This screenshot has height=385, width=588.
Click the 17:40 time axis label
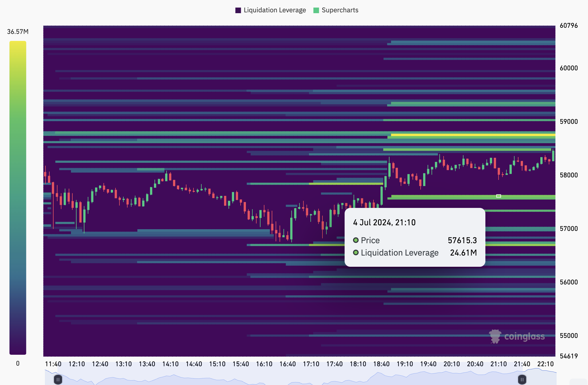tap(335, 364)
